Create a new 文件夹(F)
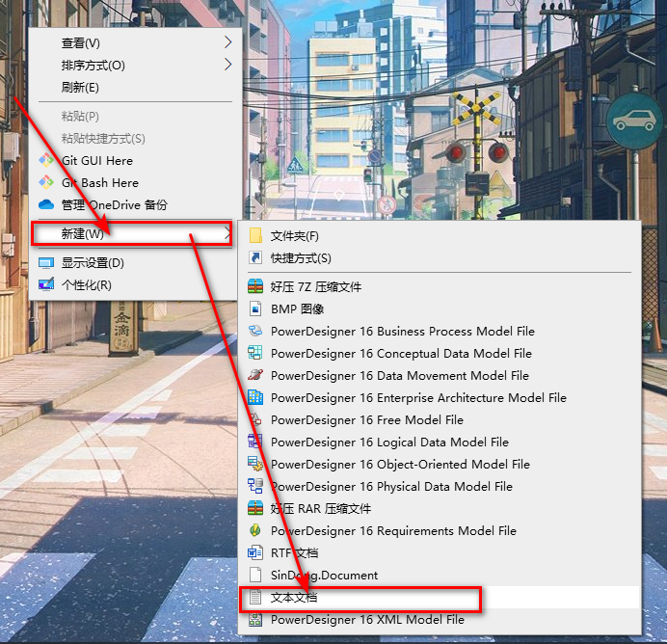Image resolution: width=667 pixels, height=644 pixels. point(440,235)
